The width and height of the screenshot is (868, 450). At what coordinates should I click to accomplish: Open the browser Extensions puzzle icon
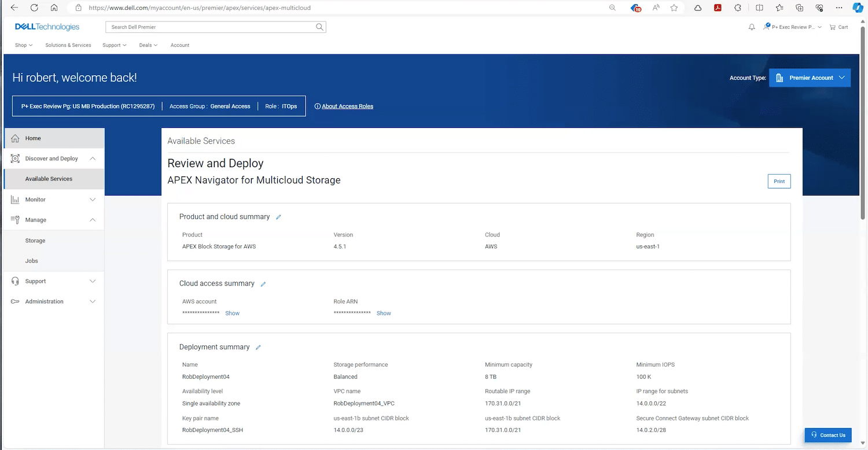coord(738,8)
